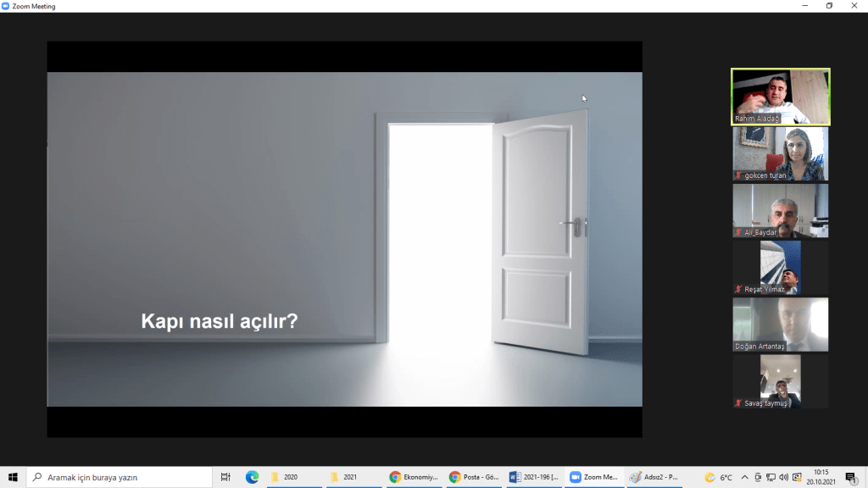Screen dimensions: 868x488
Task: Open the clock showing 10:15 date flyout
Action: coord(821,477)
